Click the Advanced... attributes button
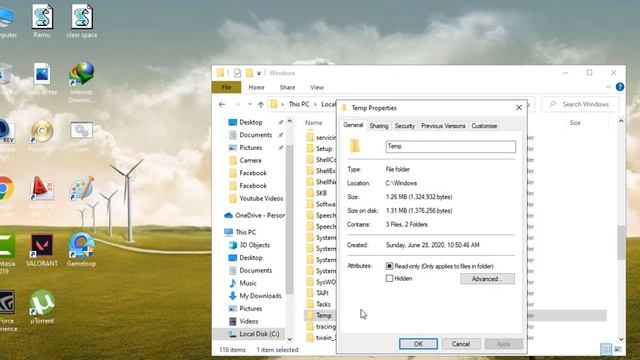 pyautogui.click(x=487, y=279)
